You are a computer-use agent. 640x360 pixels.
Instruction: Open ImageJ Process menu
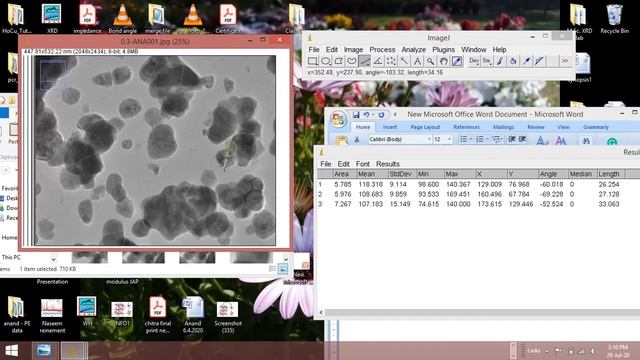tap(382, 49)
